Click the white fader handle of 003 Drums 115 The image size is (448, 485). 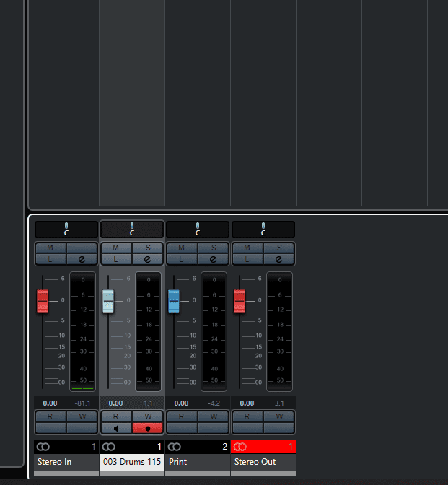pos(108,301)
